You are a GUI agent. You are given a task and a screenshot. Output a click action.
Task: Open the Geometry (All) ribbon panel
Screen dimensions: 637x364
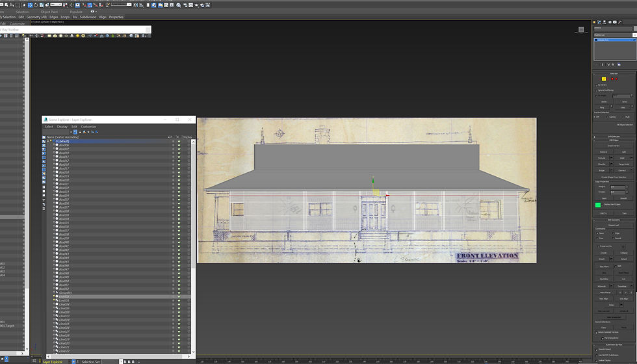tap(36, 17)
